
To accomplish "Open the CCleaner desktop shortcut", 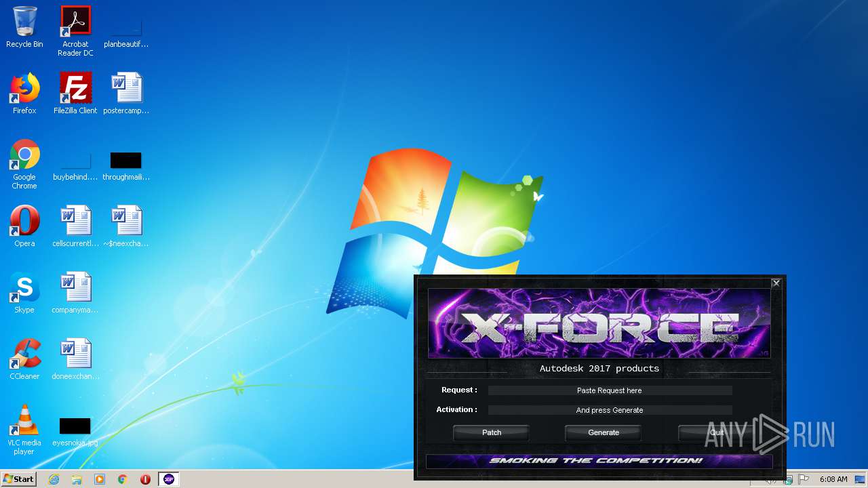I will point(24,359).
